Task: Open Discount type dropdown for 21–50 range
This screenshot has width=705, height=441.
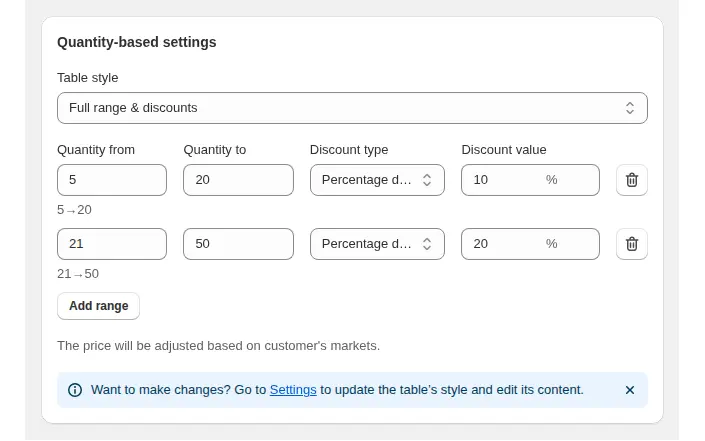Action: click(377, 244)
